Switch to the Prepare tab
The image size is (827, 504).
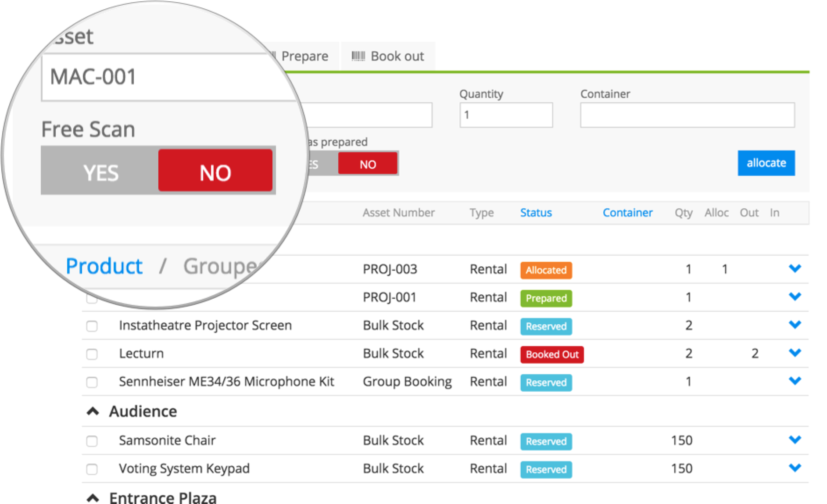coord(304,56)
